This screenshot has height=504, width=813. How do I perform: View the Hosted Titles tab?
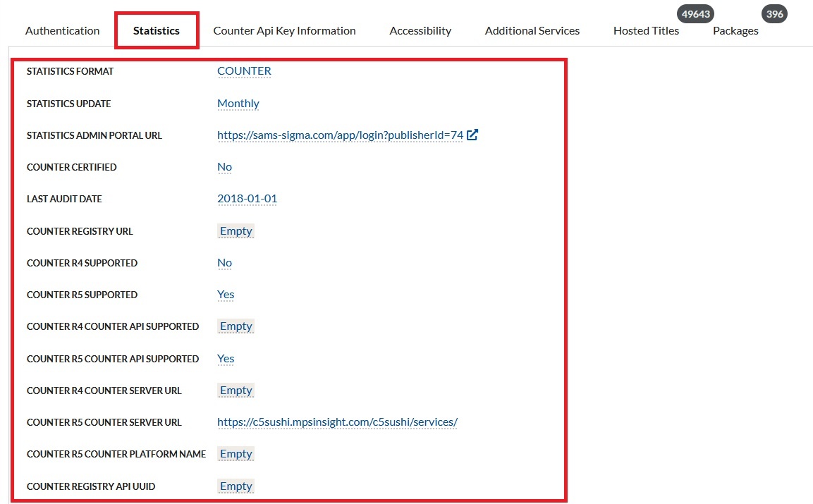[x=646, y=31]
